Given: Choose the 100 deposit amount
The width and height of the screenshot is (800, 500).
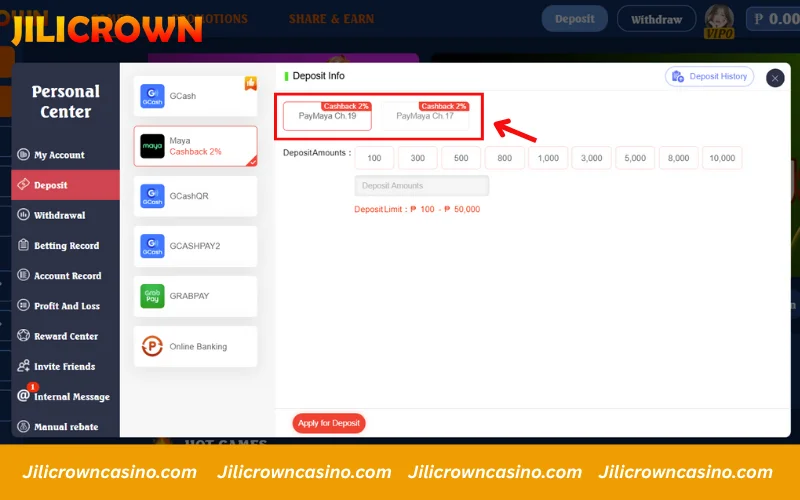Looking at the screenshot, I should point(374,158).
